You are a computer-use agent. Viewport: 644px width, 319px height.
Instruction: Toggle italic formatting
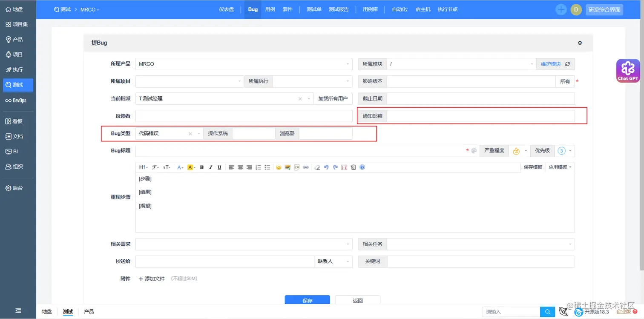click(210, 167)
